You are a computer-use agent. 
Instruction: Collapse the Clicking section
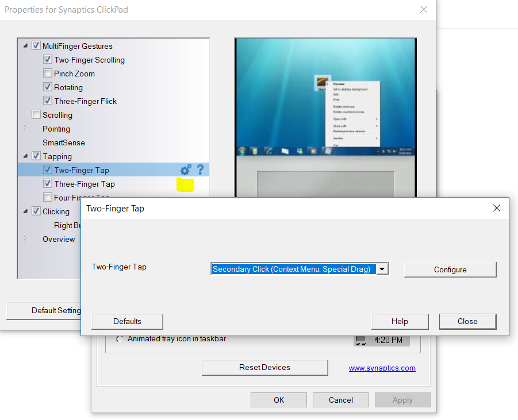(25, 211)
